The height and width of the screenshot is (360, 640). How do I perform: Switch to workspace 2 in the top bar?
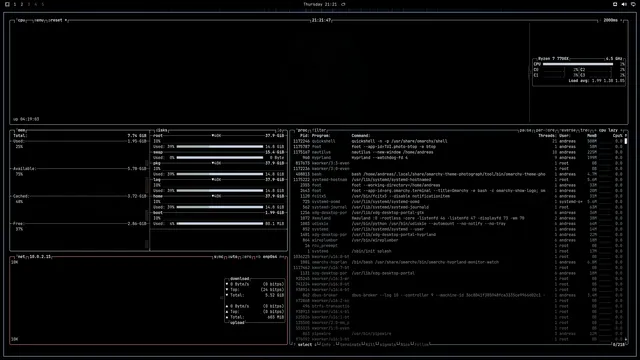tap(22, 4)
